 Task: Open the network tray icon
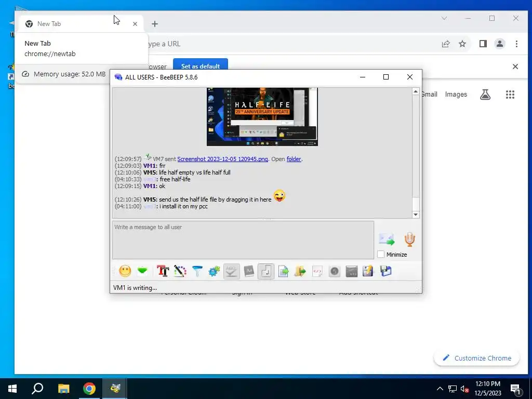[453, 389]
